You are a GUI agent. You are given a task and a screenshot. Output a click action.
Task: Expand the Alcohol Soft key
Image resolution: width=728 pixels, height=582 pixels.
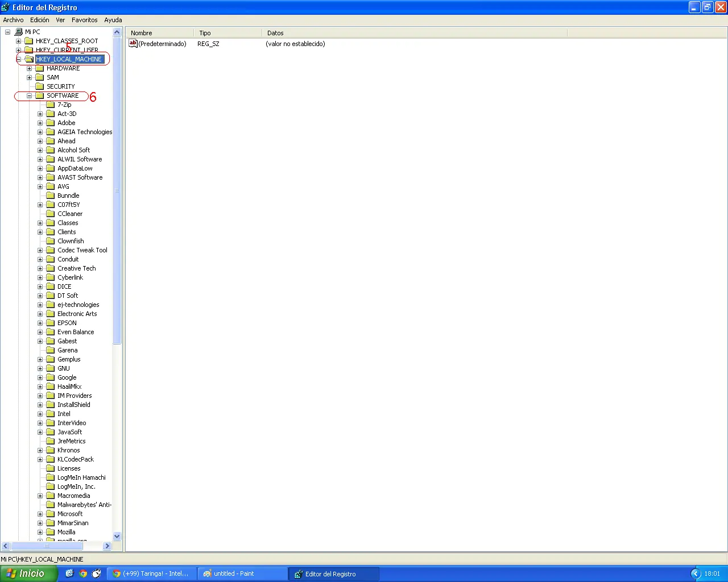pyautogui.click(x=40, y=150)
